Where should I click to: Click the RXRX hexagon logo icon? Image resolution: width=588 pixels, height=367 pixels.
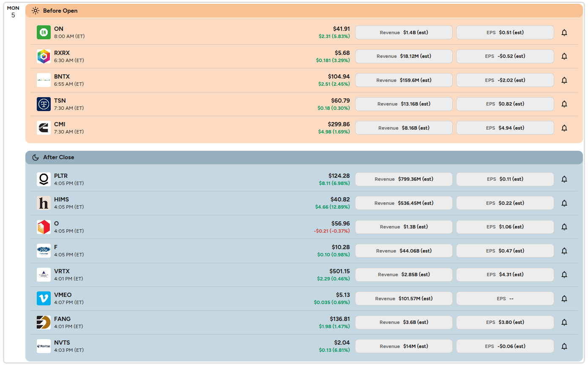(x=44, y=56)
